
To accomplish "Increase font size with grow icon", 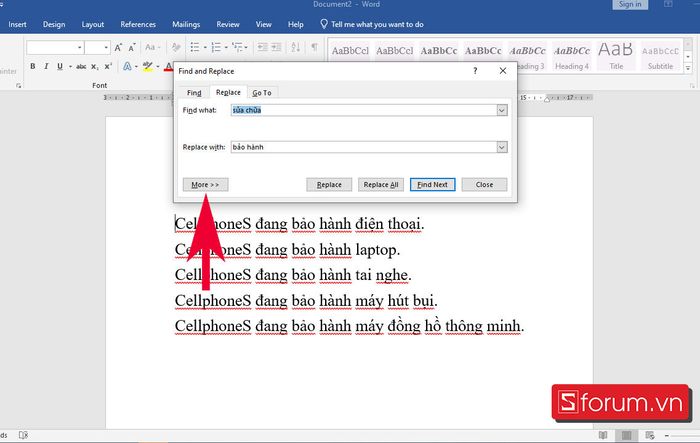I will click(118, 47).
